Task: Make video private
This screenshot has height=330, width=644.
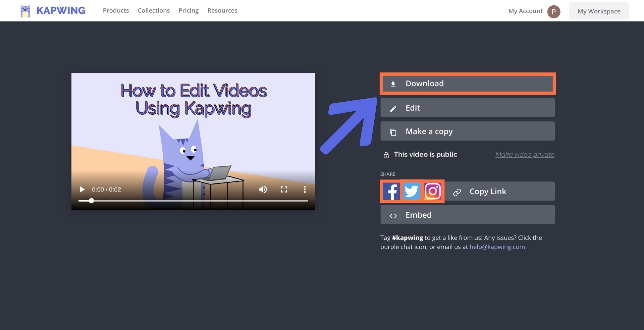Action: (525, 154)
